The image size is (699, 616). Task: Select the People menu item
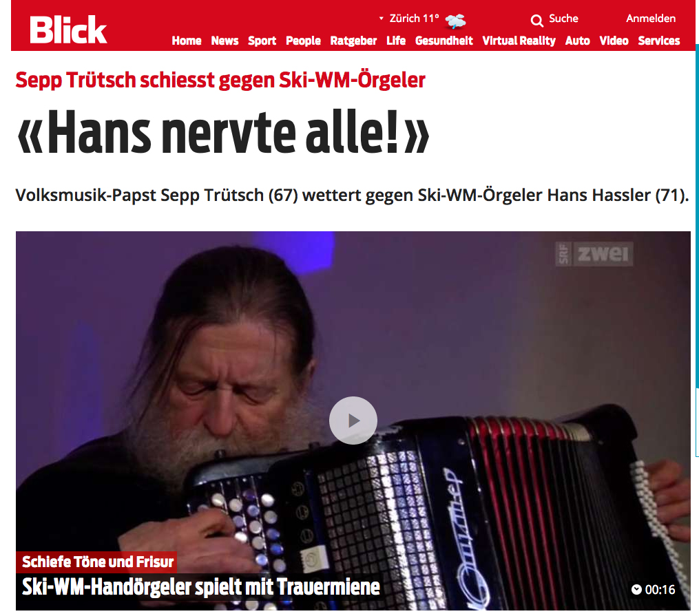(303, 41)
